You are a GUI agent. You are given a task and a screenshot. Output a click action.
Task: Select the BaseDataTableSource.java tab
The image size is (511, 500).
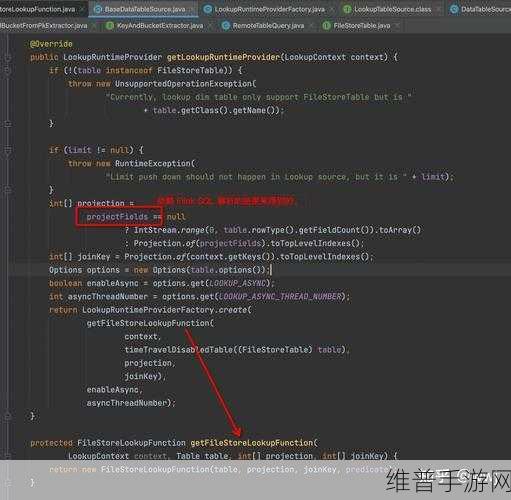pos(145,9)
